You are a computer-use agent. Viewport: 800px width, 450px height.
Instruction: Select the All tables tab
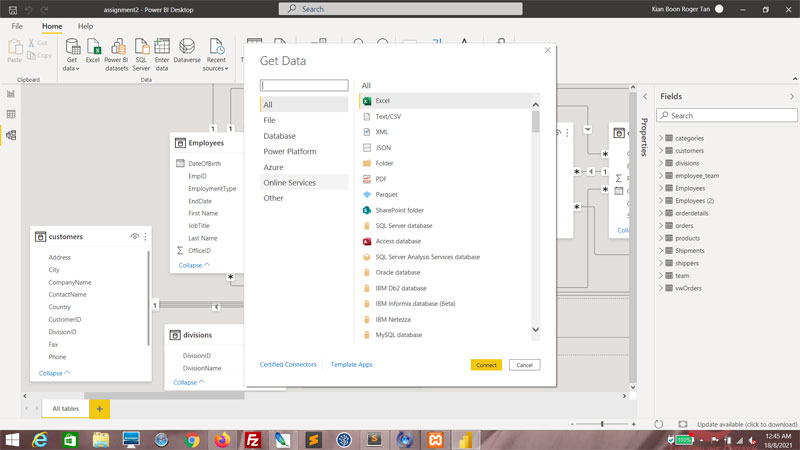(66, 409)
